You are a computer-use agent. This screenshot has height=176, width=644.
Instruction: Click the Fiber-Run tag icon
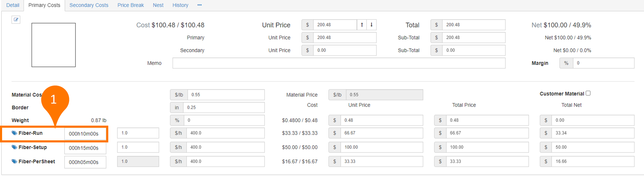tap(14, 133)
